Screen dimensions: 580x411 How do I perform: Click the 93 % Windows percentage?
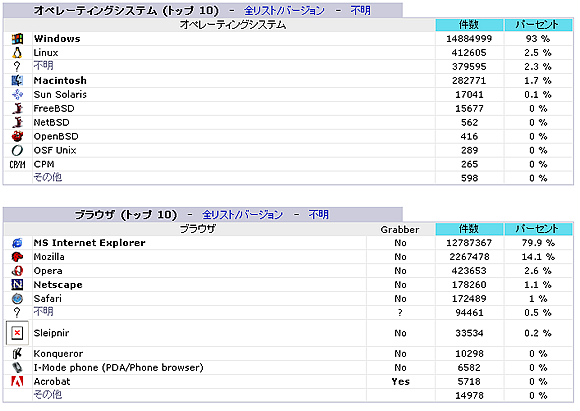click(x=538, y=39)
